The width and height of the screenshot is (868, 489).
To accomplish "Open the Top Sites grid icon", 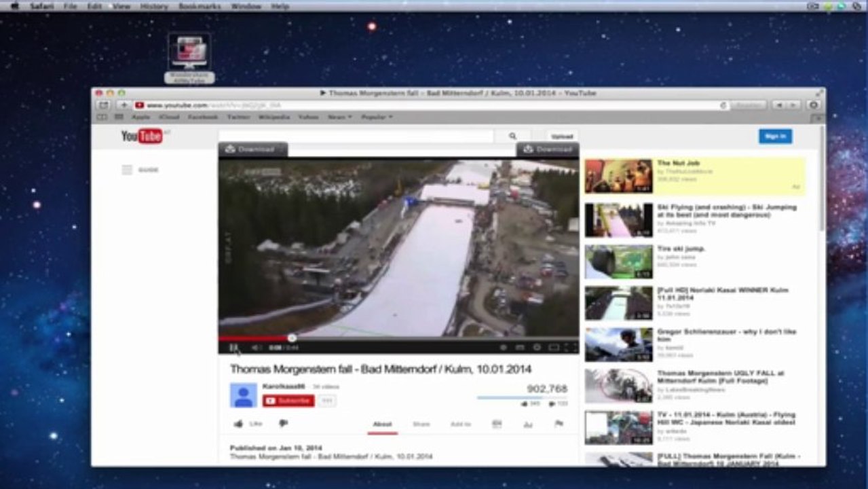I will [x=119, y=117].
